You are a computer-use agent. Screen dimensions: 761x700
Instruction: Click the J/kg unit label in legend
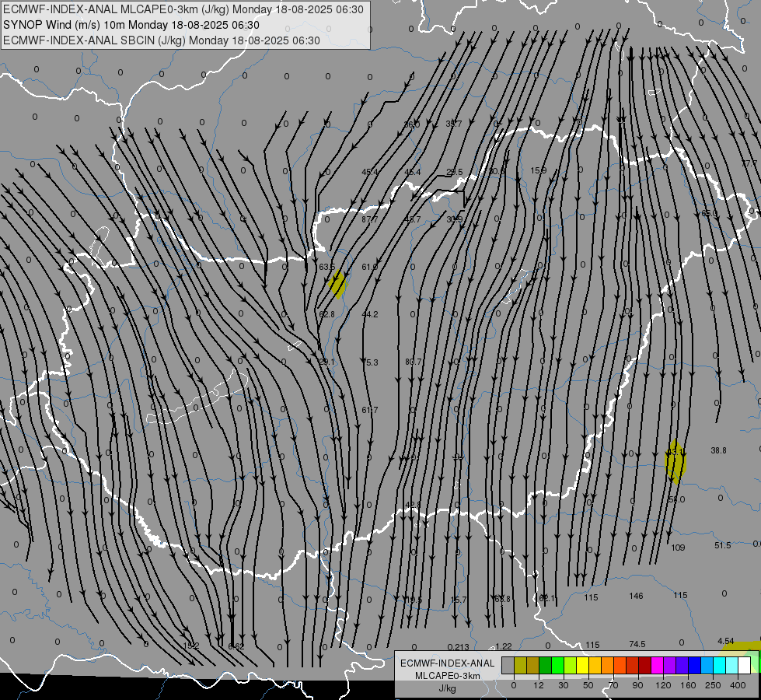448,688
